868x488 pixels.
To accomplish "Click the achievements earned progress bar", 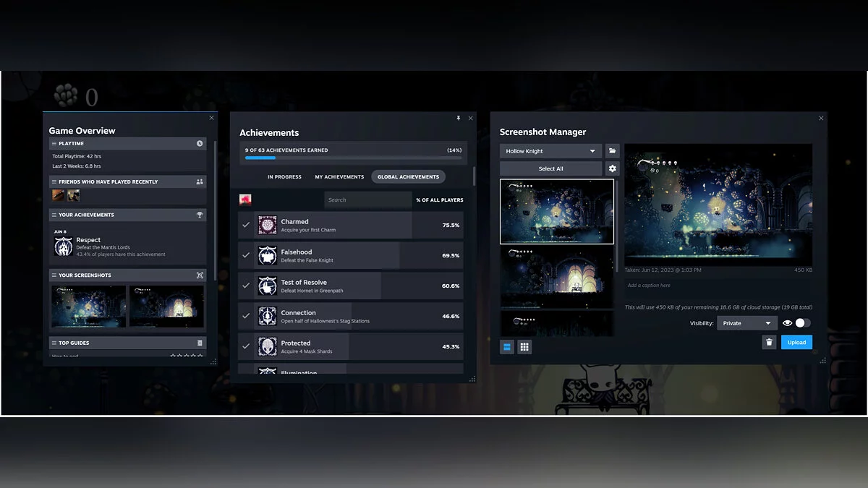I will click(x=353, y=157).
